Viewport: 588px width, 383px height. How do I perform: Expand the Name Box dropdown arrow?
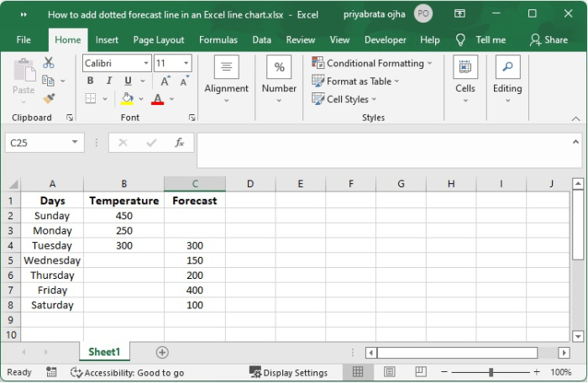coord(75,143)
